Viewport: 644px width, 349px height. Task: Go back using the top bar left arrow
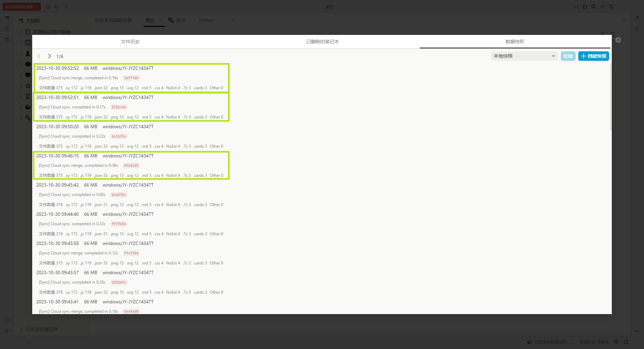click(57, 7)
